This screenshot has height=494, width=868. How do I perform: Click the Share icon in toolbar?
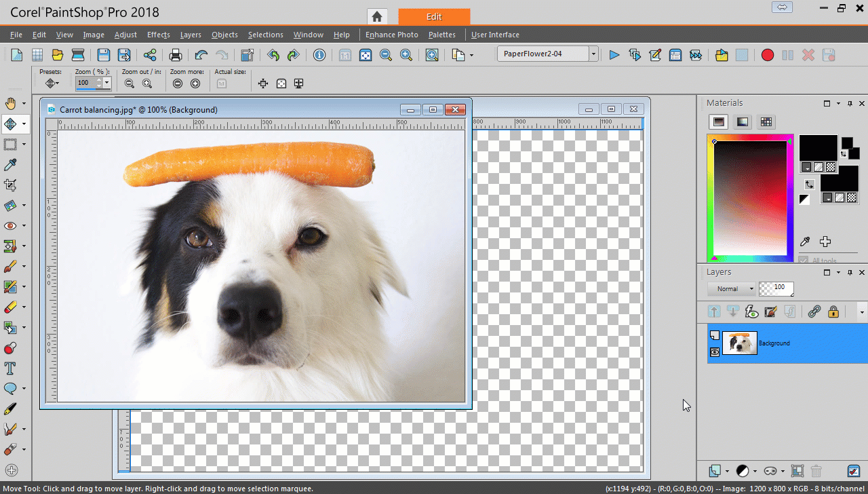(150, 55)
